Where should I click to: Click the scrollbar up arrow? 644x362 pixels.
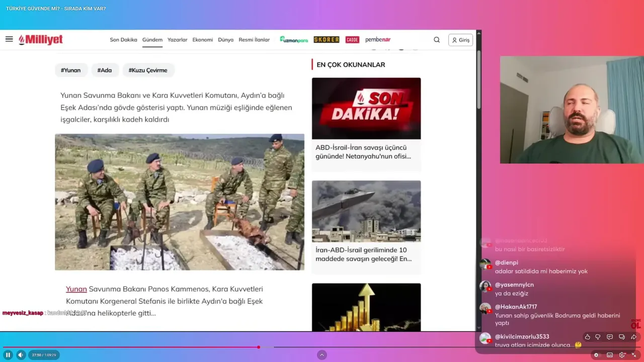pos(478,33)
